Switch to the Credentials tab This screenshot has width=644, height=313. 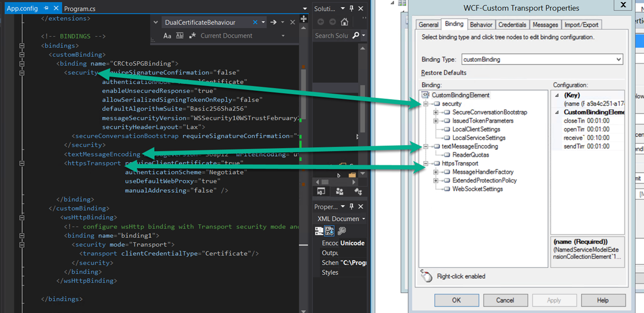point(512,24)
